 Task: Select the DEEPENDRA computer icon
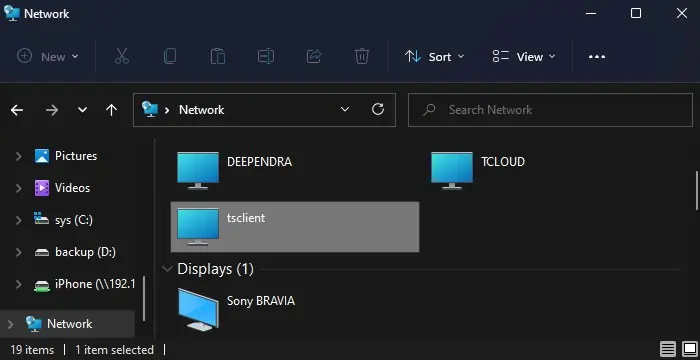tap(198, 171)
